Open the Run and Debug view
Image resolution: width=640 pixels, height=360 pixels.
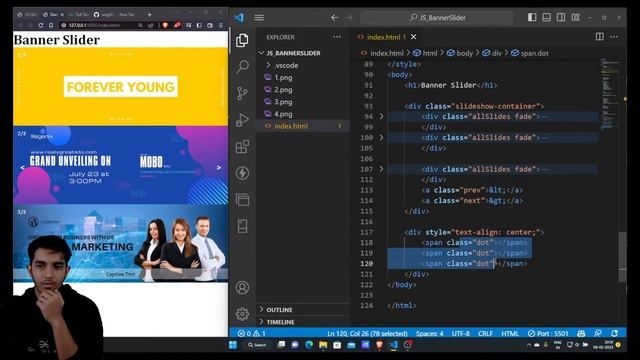(x=242, y=120)
